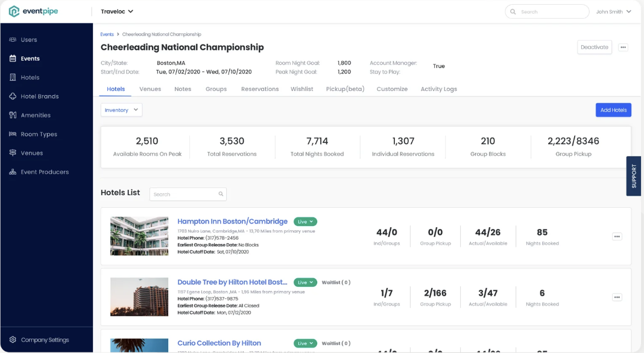Click the Amenities fork-and-knife icon
The width and height of the screenshot is (644, 353).
click(13, 115)
